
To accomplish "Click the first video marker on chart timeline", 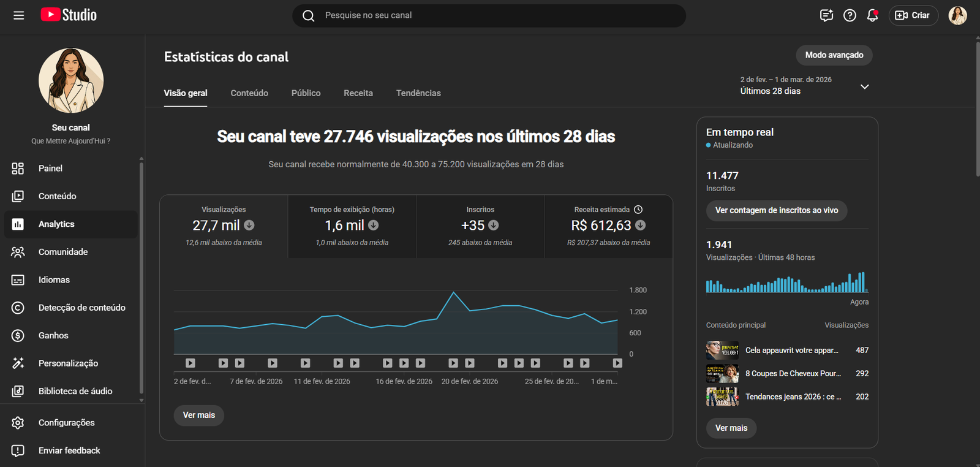I will pyautogui.click(x=190, y=363).
